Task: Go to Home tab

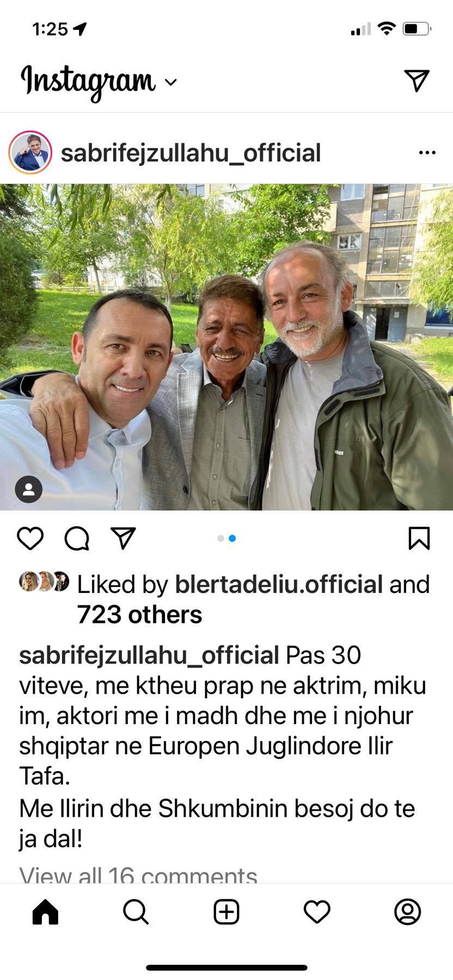Action: [45, 911]
